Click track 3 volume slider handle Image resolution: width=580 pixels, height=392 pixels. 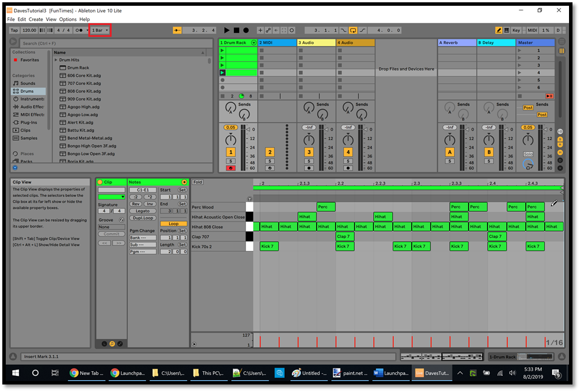[x=326, y=129]
